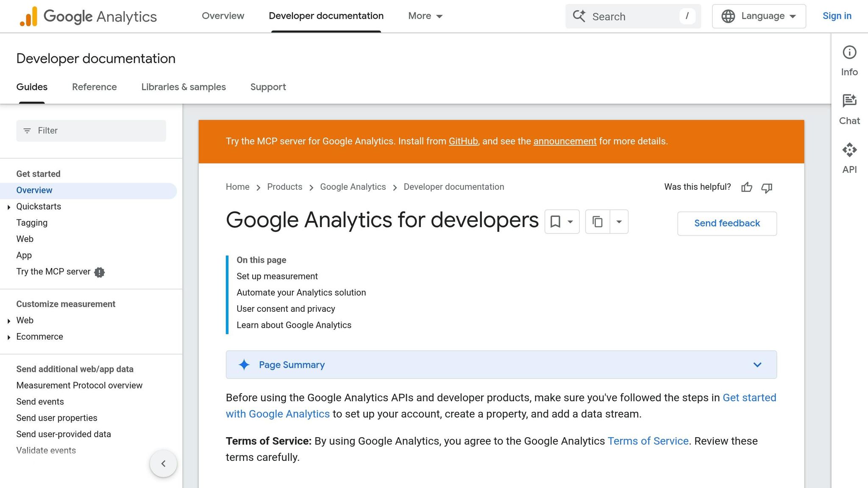Click the filter icon in the sidebar
868x488 pixels.
point(28,130)
